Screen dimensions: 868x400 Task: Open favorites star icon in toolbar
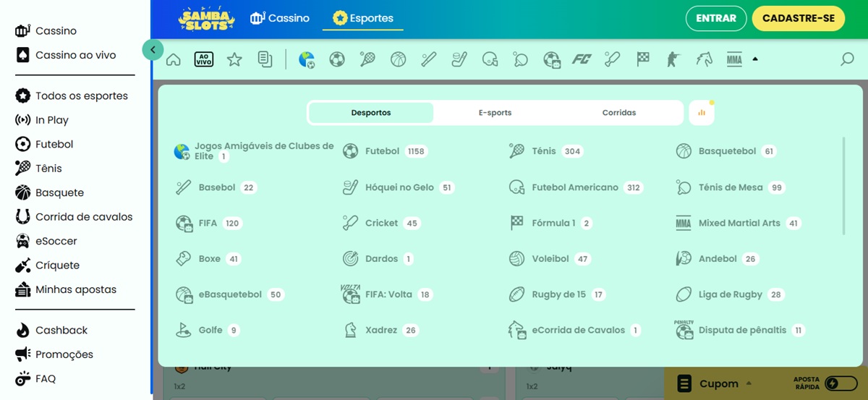pyautogui.click(x=234, y=59)
